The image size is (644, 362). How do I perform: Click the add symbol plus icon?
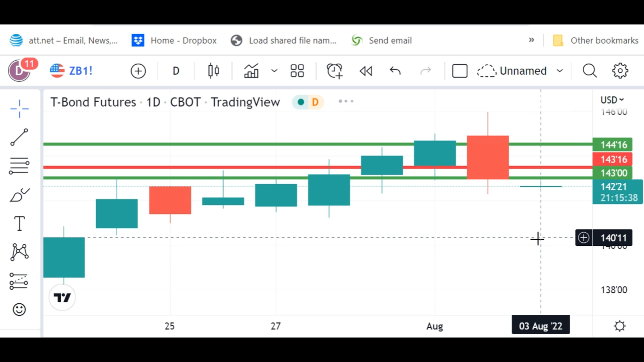point(138,71)
